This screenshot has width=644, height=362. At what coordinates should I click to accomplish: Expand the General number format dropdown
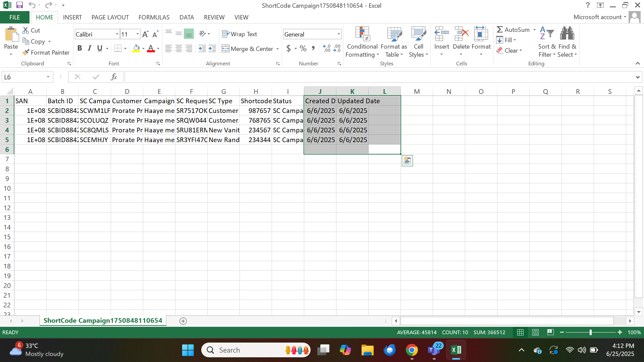(339, 34)
